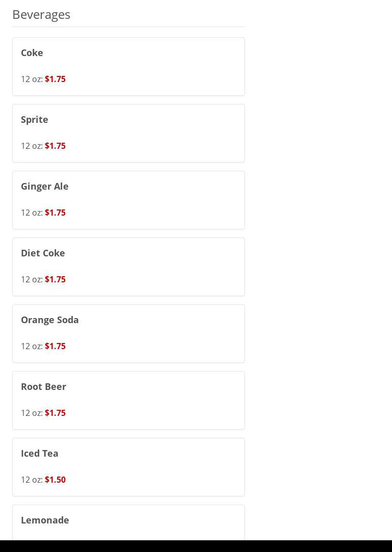Select the Root Beer $1.75 price
392x552 pixels.
(55, 413)
